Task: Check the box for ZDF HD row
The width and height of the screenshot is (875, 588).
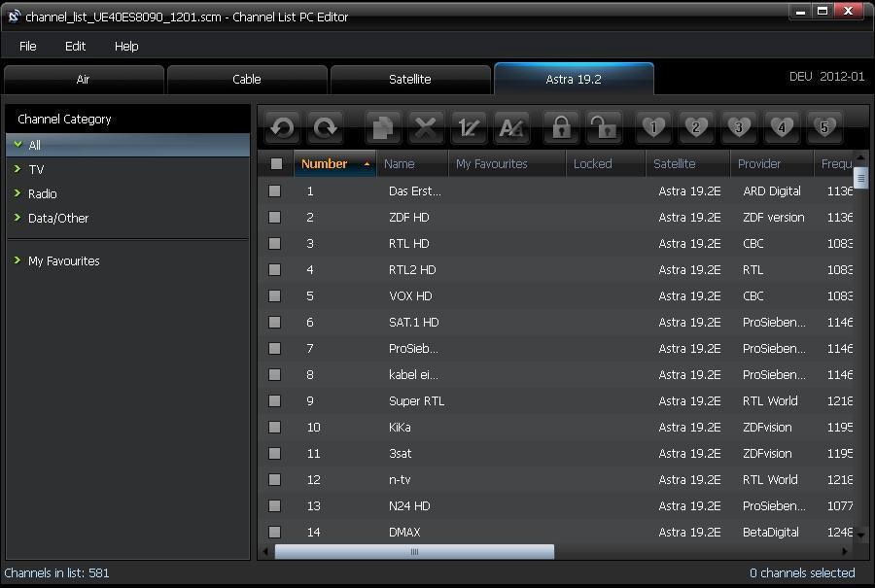Action: click(x=275, y=218)
